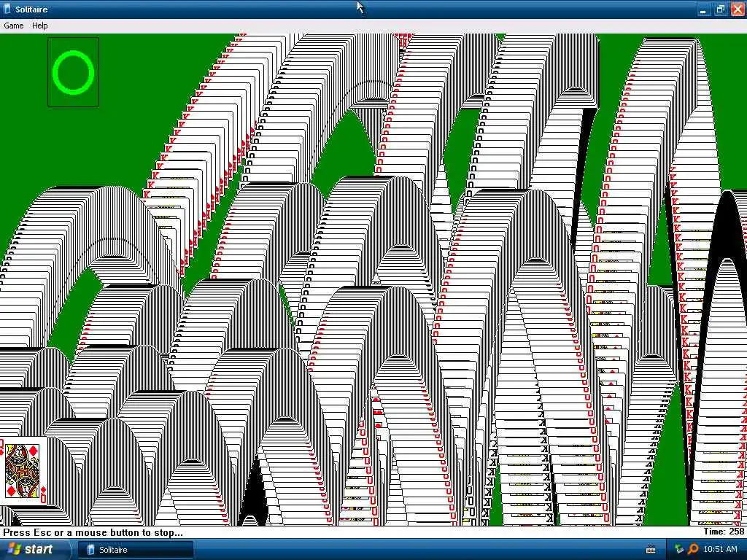Restore down the Solitaire window
Screen dimensions: 747x560
pyautogui.click(x=720, y=9)
